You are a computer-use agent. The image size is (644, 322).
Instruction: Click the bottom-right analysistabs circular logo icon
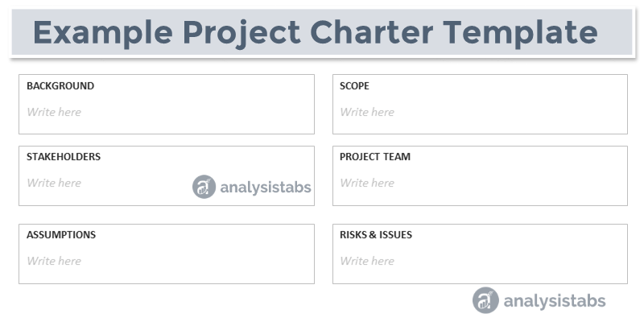click(x=485, y=300)
